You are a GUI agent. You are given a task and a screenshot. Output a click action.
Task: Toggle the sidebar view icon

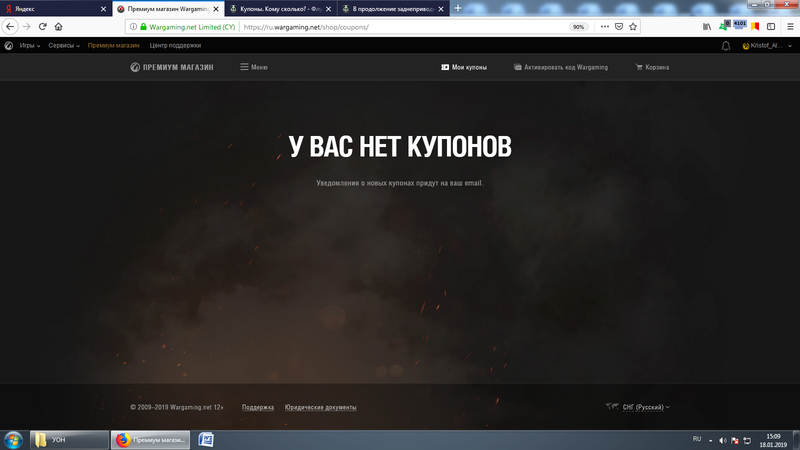click(x=771, y=27)
